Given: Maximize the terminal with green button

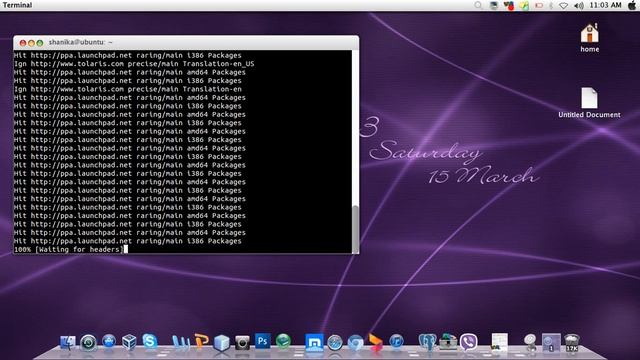Looking at the screenshot, I should point(40,43).
